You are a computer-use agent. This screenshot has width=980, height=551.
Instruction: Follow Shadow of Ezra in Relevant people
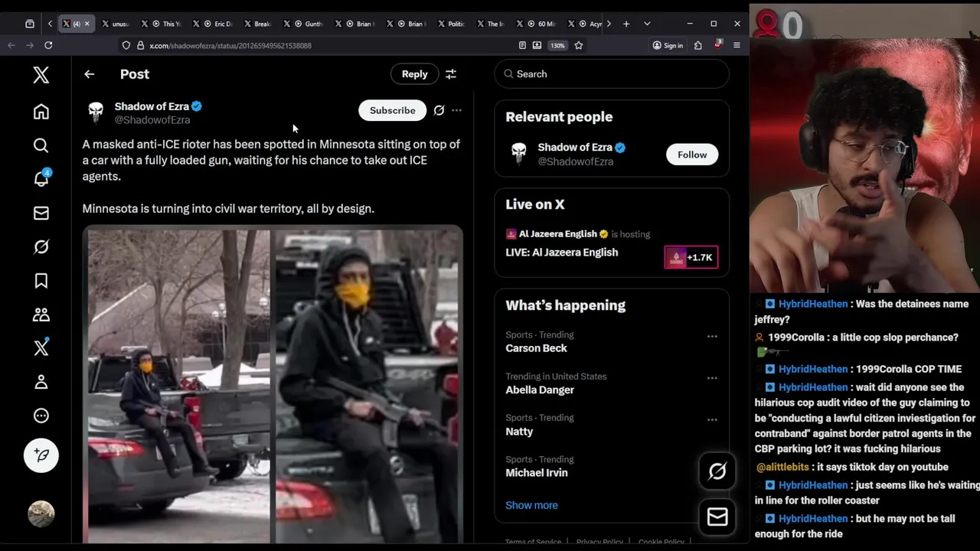691,155
